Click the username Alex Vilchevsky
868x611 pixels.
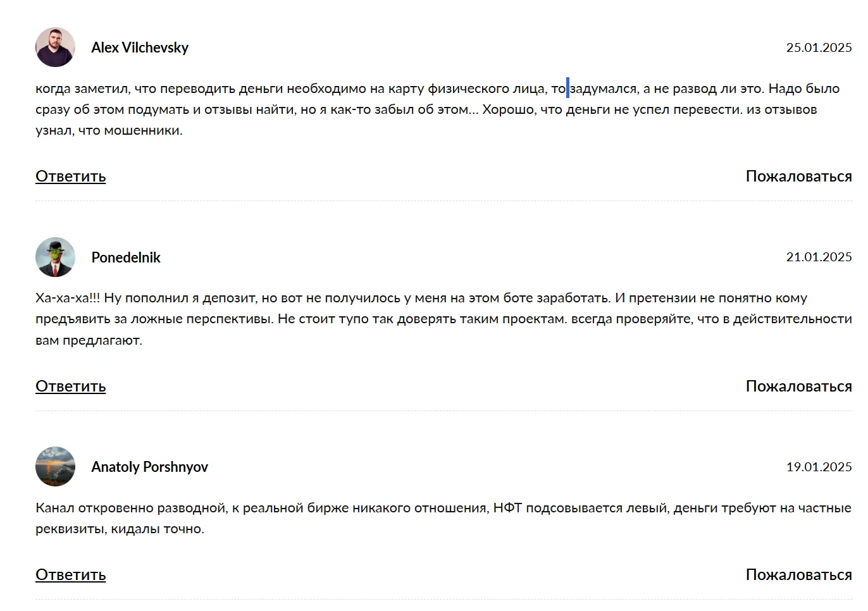[140, 47]
